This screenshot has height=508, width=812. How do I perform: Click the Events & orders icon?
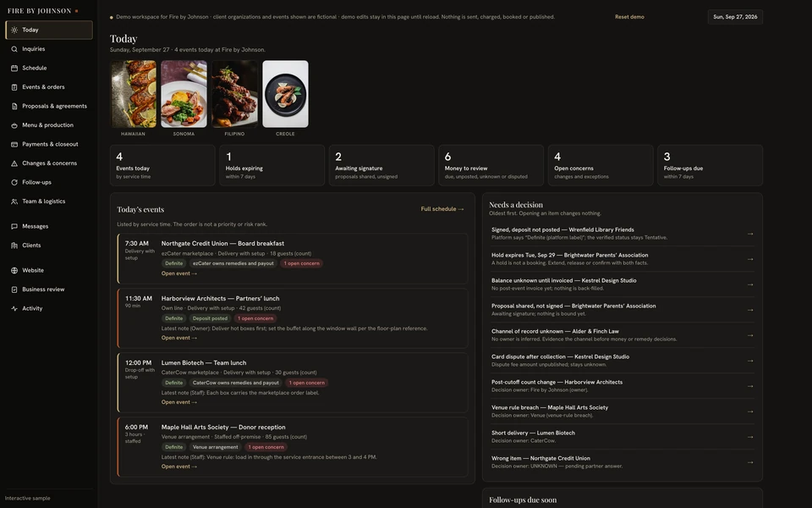point(14,87)
